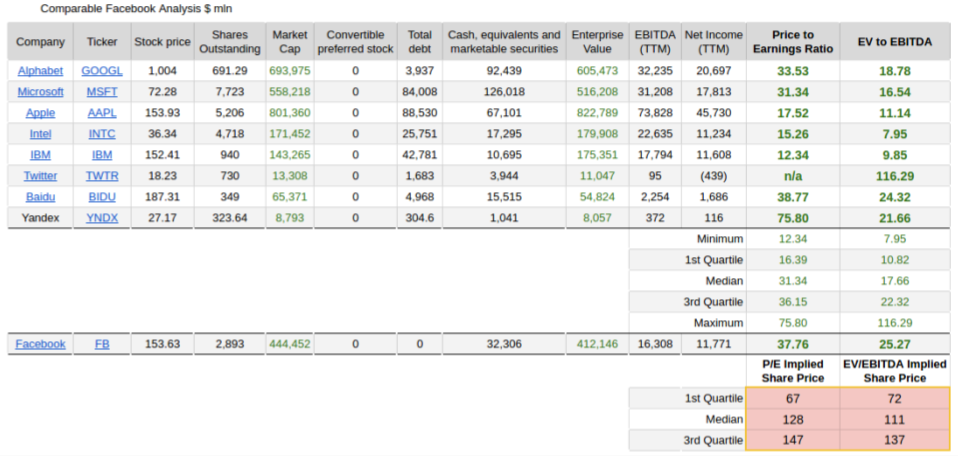Select P/E implied 1st Quartile price 67
Image resolution: width=958 pixels, height=457 pixels.
(793, 399)
